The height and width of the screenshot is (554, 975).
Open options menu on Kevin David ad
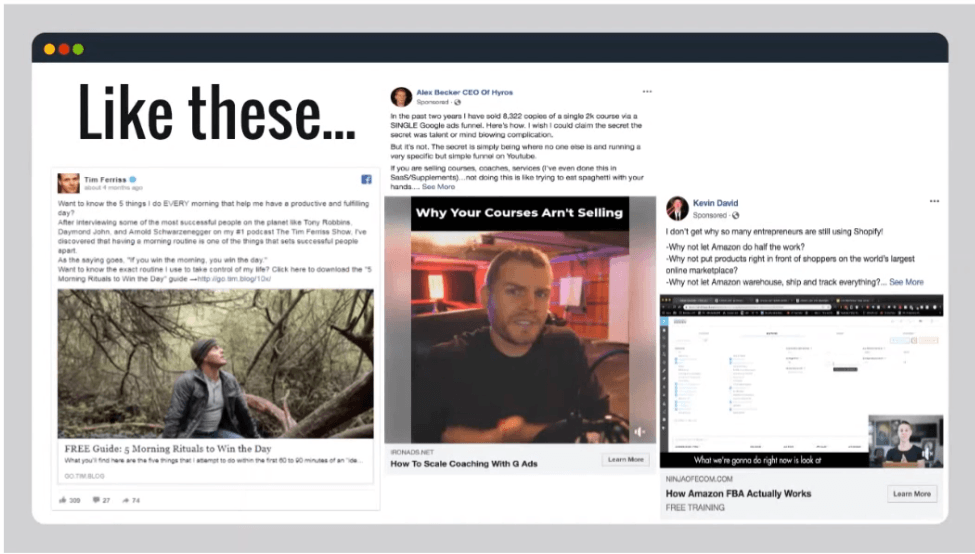[x=934, y=201]
